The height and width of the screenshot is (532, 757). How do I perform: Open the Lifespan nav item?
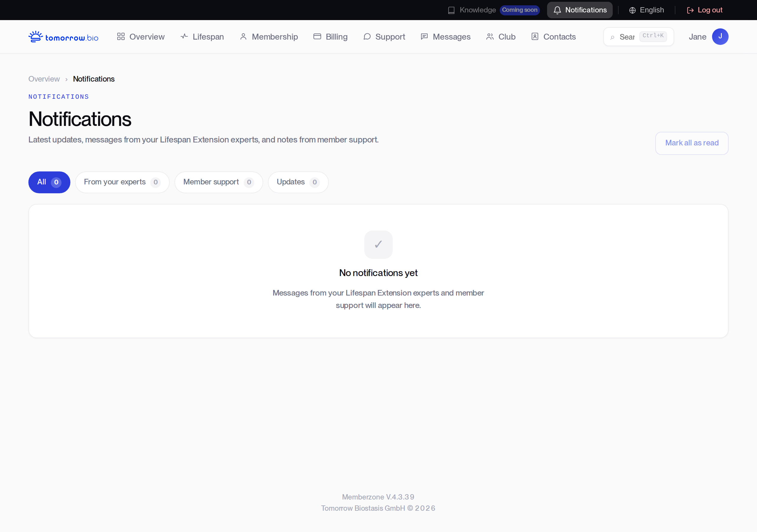(x=202, y=37)
